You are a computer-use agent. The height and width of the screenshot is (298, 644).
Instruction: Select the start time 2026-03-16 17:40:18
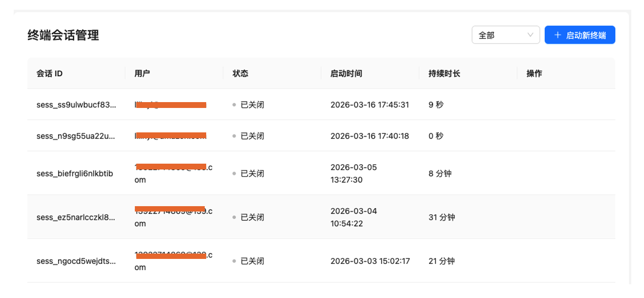(x=370, y=136)
